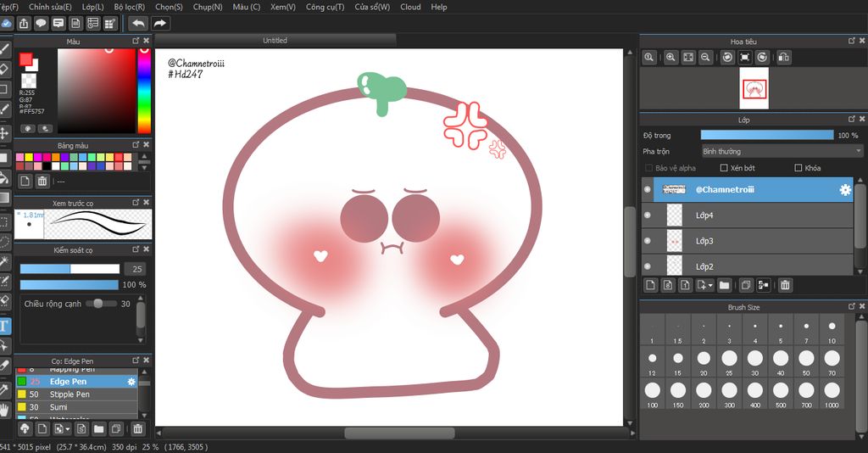Open the Lớp(L) menu
Viewport: 868px width, 453px height.
(92, 7)
